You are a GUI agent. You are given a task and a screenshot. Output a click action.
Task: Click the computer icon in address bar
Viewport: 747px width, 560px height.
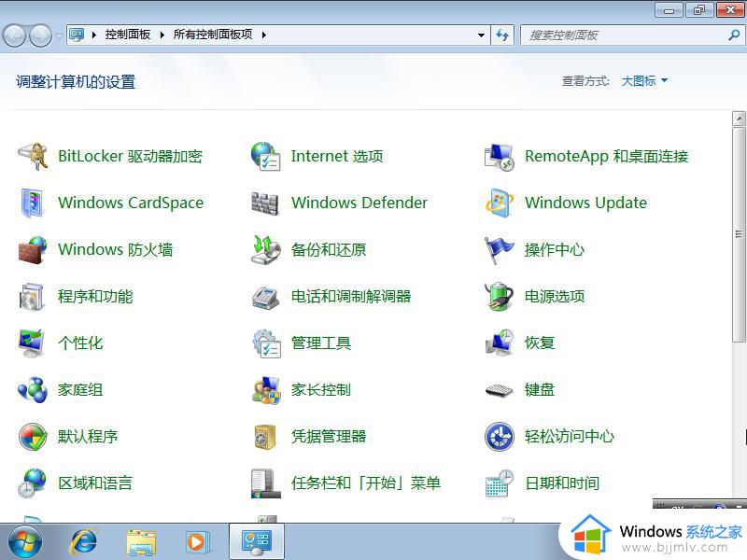pyautogui.click(x=77, y=35)
